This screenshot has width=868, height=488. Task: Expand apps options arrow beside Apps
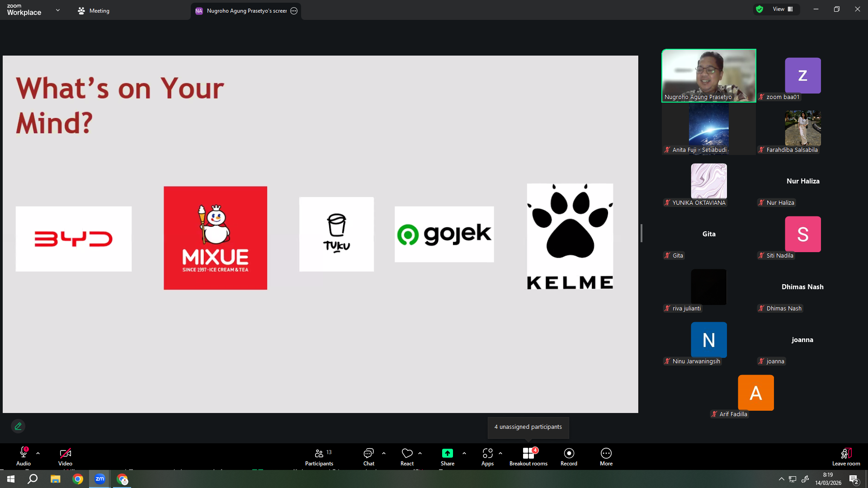pyautogui.click(x=500, y=453)
